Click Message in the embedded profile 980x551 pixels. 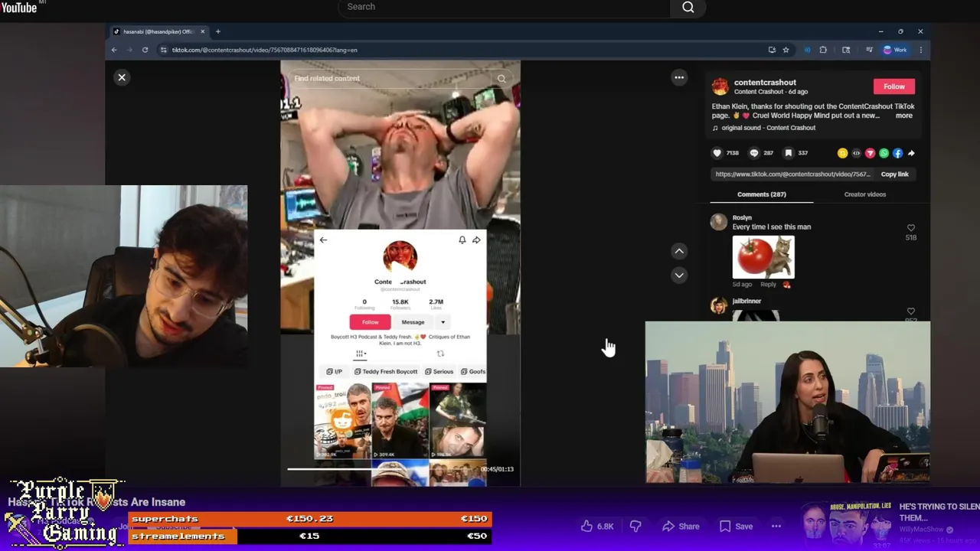[413, 322]
